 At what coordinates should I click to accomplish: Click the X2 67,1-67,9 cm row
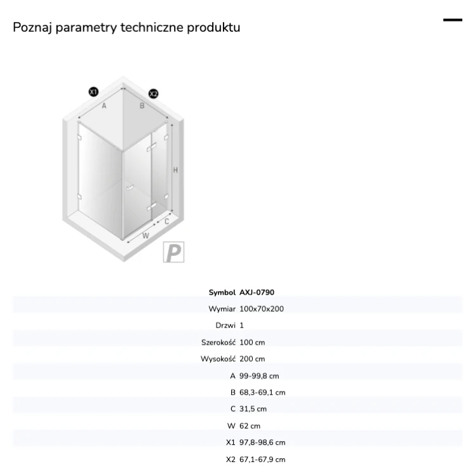(237, 459)
